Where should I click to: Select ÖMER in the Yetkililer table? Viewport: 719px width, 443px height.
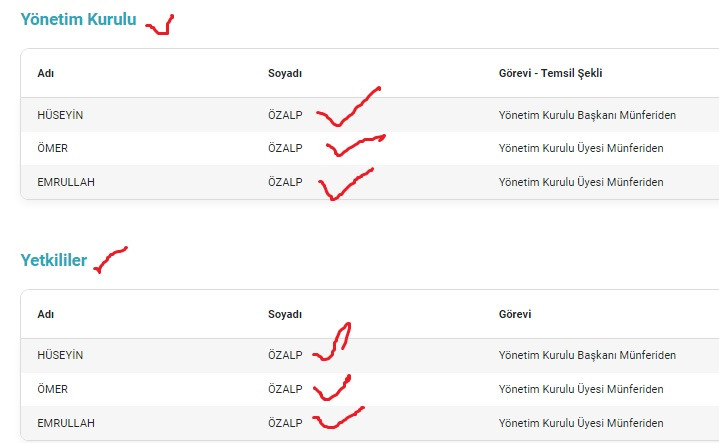(52, 389)
